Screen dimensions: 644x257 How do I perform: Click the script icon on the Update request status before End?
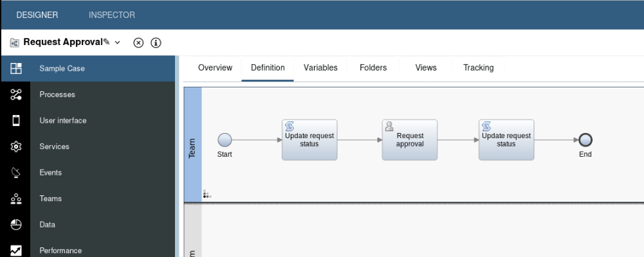coord(486,126)
